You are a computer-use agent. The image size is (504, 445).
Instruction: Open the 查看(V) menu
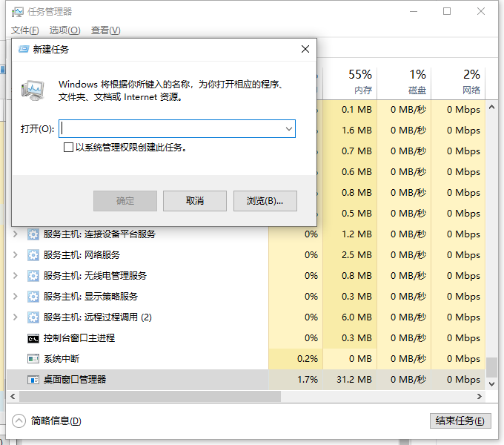point(105,30)
